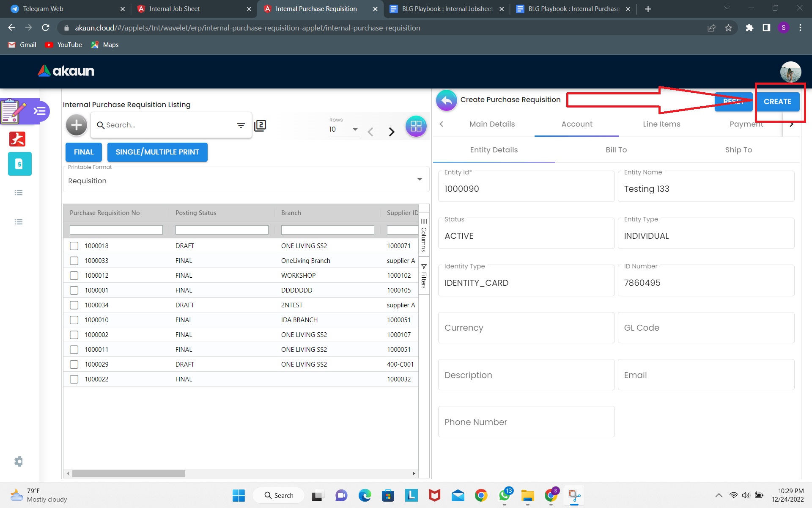Open the Bill To sub-tab
This screenshot has height=508, width=812.
point(616,150)
